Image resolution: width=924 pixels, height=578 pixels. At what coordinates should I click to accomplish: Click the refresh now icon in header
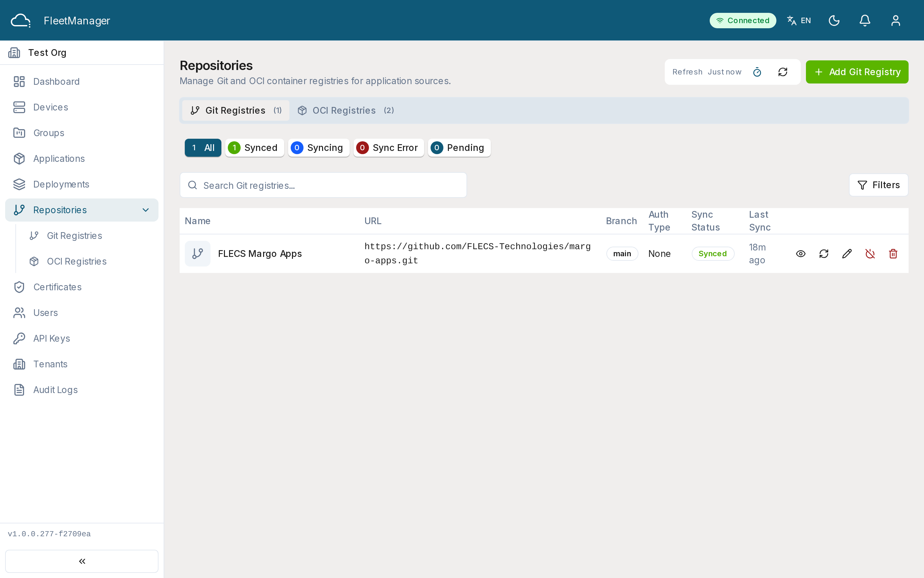(783, 72)
